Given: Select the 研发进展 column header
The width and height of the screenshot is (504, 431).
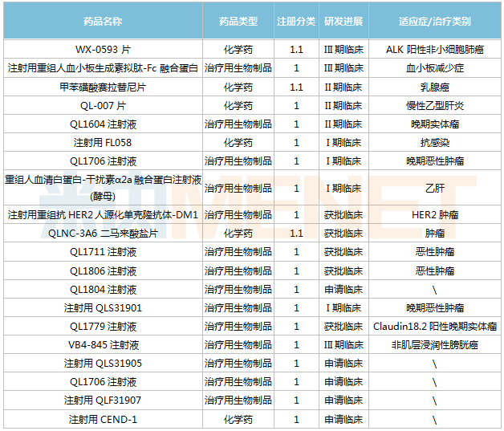Looking at the screenshot, I should coord(343,20).
